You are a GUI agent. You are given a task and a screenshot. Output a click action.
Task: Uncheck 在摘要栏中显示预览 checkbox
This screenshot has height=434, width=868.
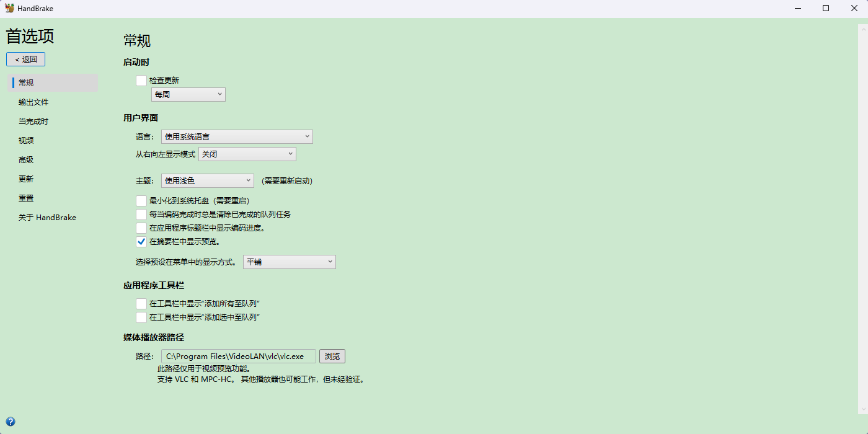(141, 242)
